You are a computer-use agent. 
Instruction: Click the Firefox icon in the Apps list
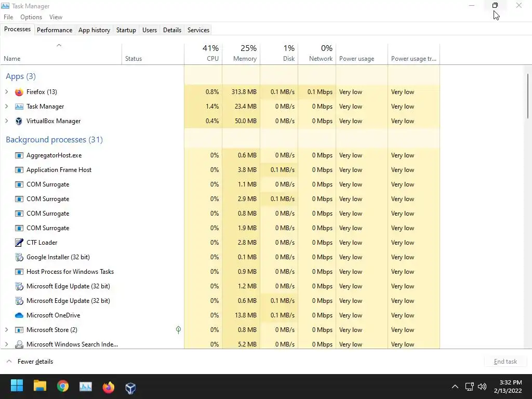click(x=19, y=92)
